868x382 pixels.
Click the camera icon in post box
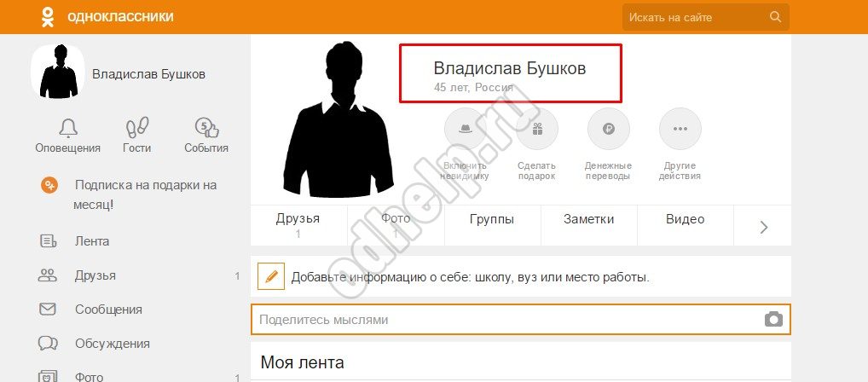pyautogui.click(x=773, y=320)
